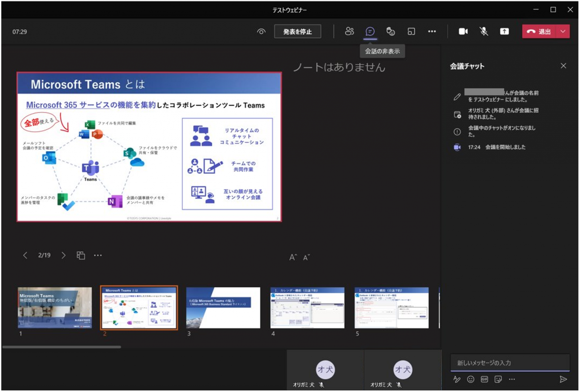Open more messaging options ellipsis
The width and height of the screenshot is (580, 392).
tap(512, 379)
